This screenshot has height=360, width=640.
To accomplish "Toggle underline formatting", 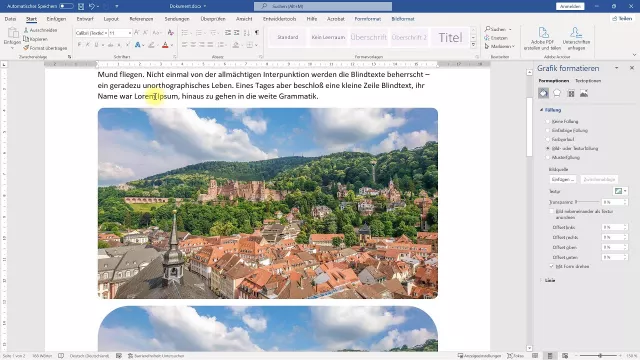I will [96, 45].
